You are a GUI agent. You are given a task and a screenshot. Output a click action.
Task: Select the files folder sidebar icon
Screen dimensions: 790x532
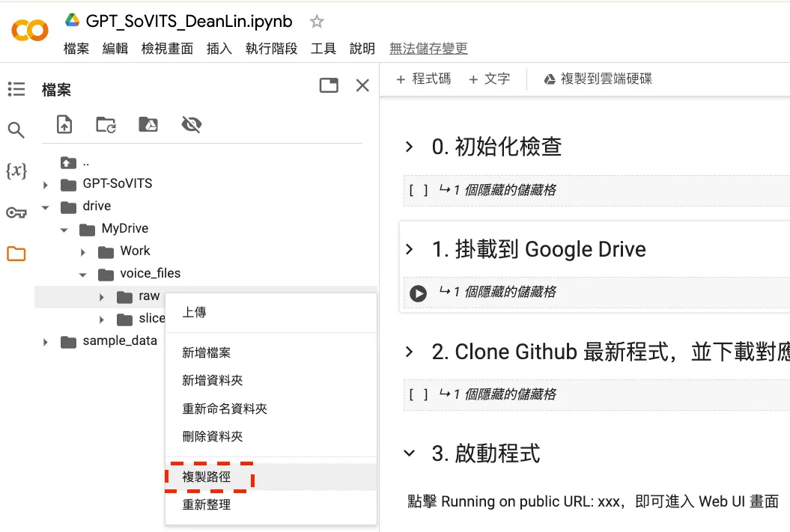pyautogui.click(x=16, y=254)
